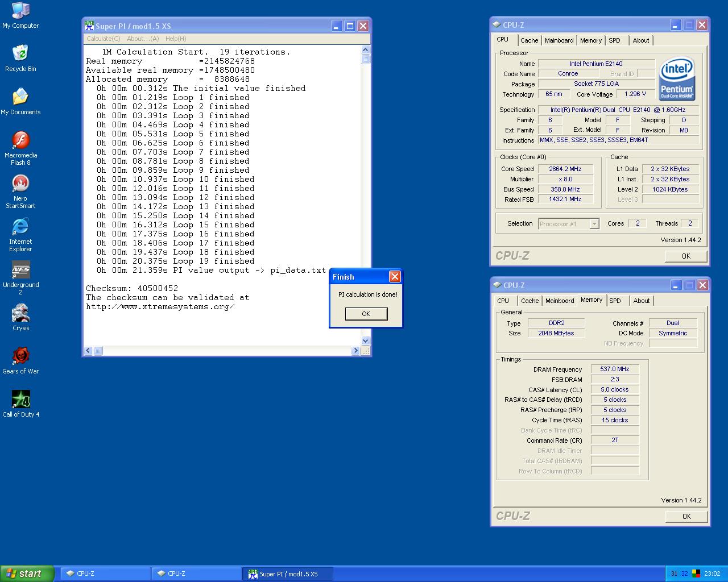Viewport: 728px width, 582px height.
Task: Launch Nero StartSmart shortcut
Action: click(20, 191)
